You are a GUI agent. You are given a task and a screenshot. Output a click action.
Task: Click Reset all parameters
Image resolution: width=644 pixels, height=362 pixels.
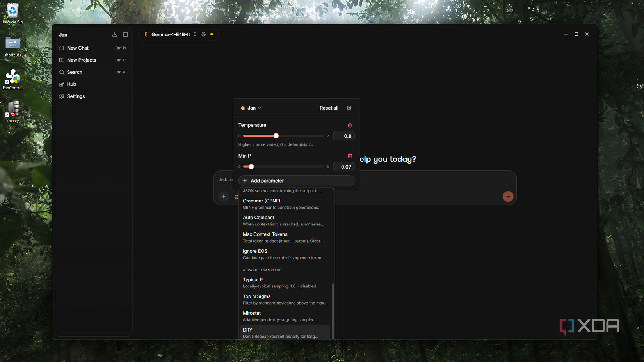pos(329,108)
